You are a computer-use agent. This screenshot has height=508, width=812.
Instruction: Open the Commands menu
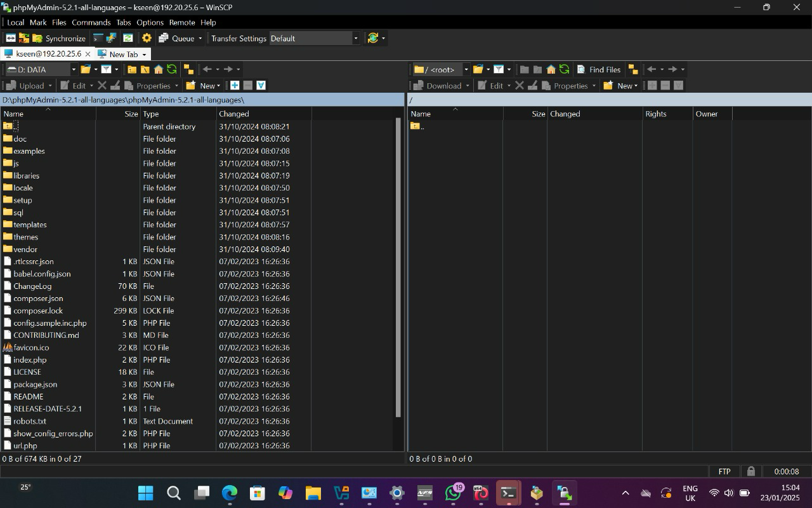point(91,22)
